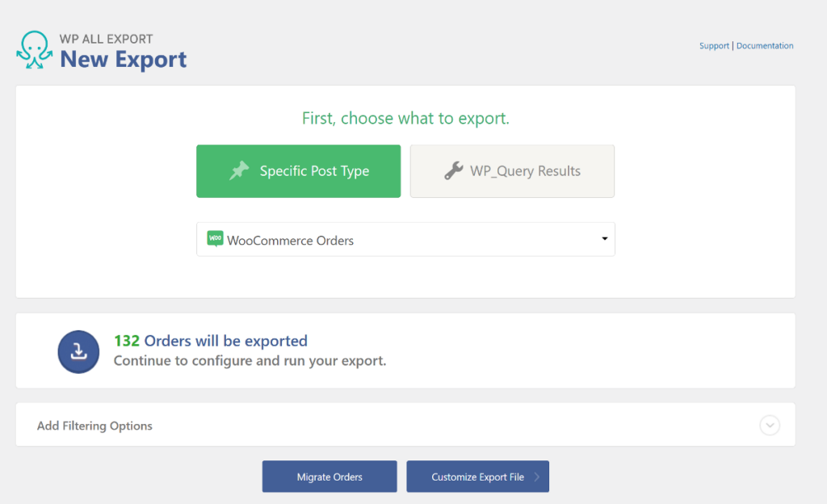Click the caret on the post type dropdown

(604, 239)
